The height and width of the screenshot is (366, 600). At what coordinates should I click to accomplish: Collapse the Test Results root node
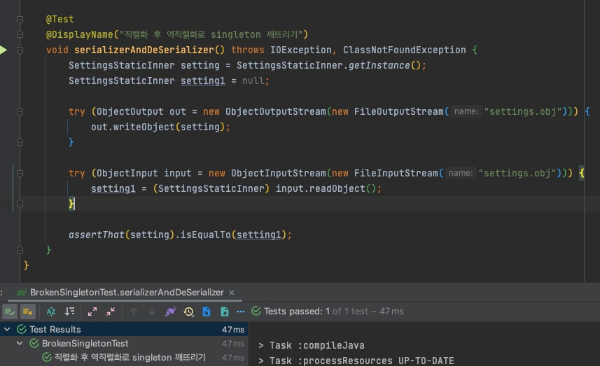coord(7,329)
